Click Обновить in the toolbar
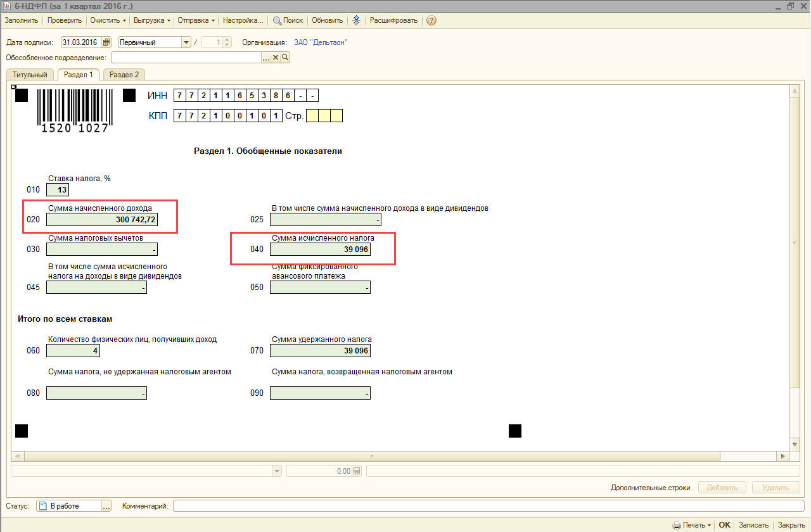 (328, 20)
